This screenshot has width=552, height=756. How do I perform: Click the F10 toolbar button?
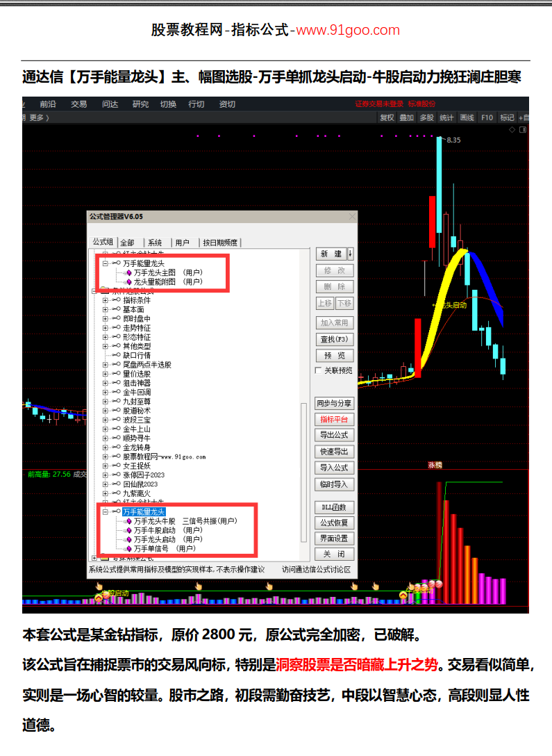tap(487, 117)
